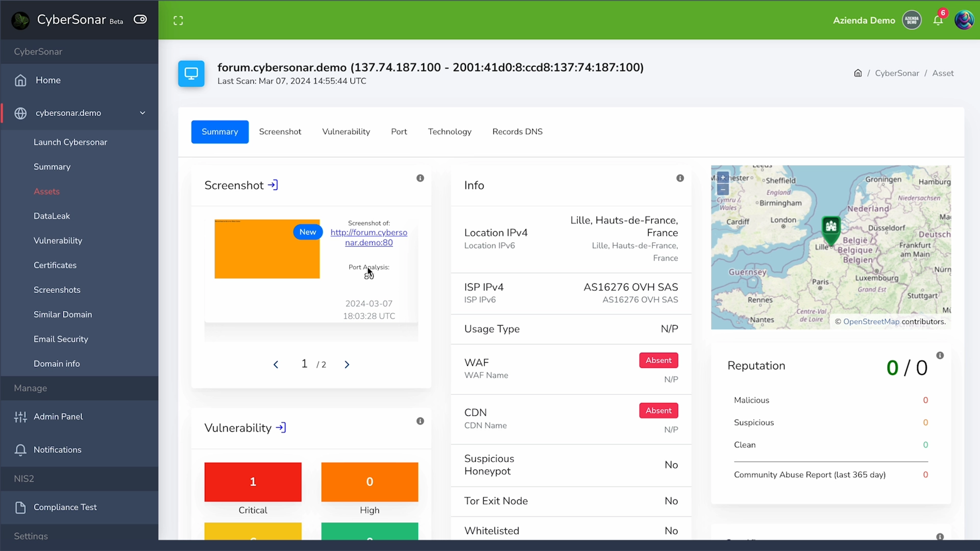
Task: Click the CyberSonar logo icon
Action: 20,20
